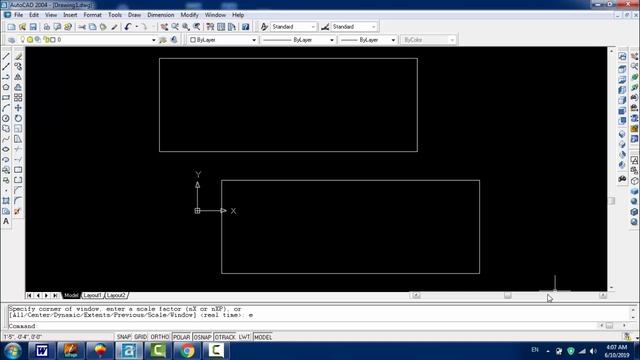Select the Rectangle draw tool
640x360 pixels.
(x=6, y=98)
